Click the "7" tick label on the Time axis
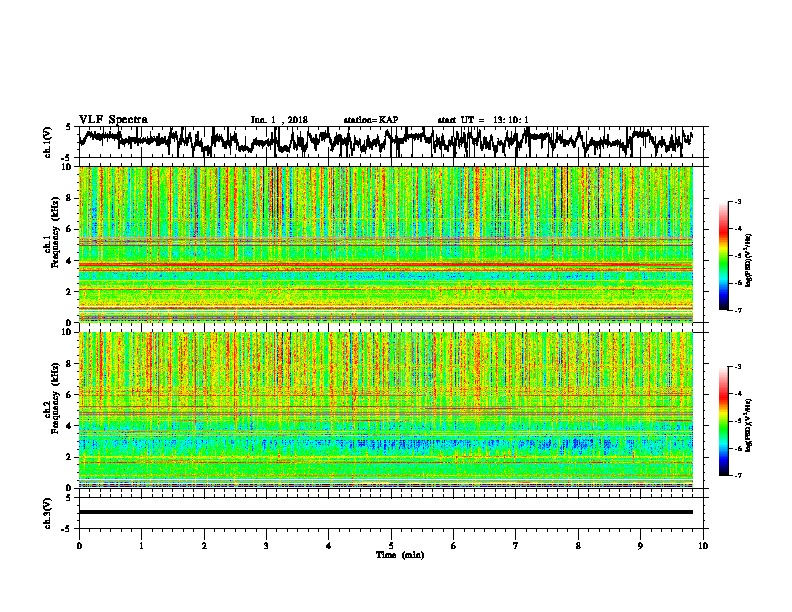This screenshot has height=612, width=792. (516, 546)
